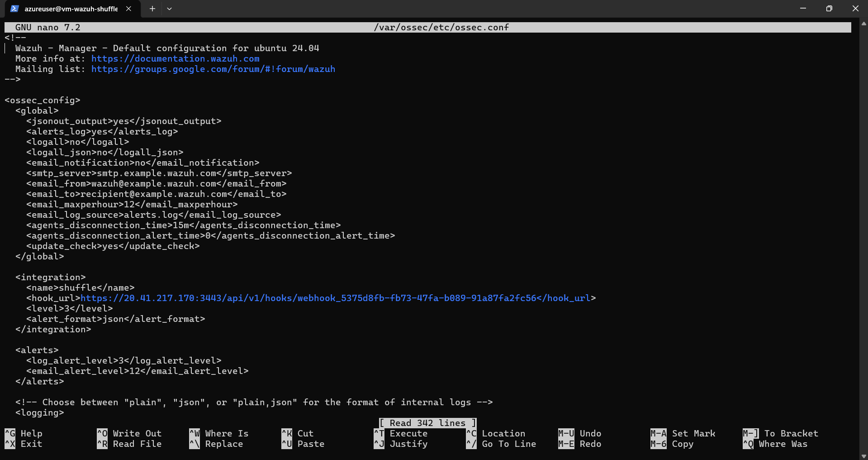The width and height of the screenshot is (868, 460).
Task: Open the new tab profile dropdown arrow
Action: tap(169, 9)
